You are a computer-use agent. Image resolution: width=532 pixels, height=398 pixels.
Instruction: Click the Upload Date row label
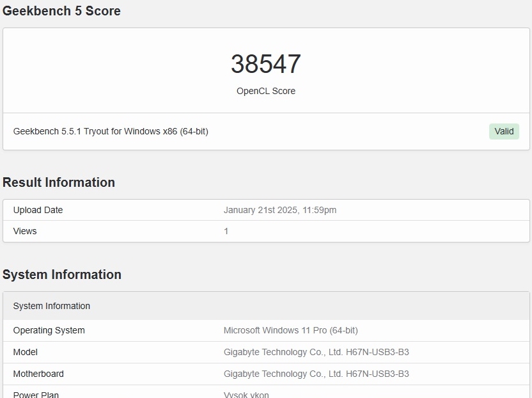tap(38, 210)
